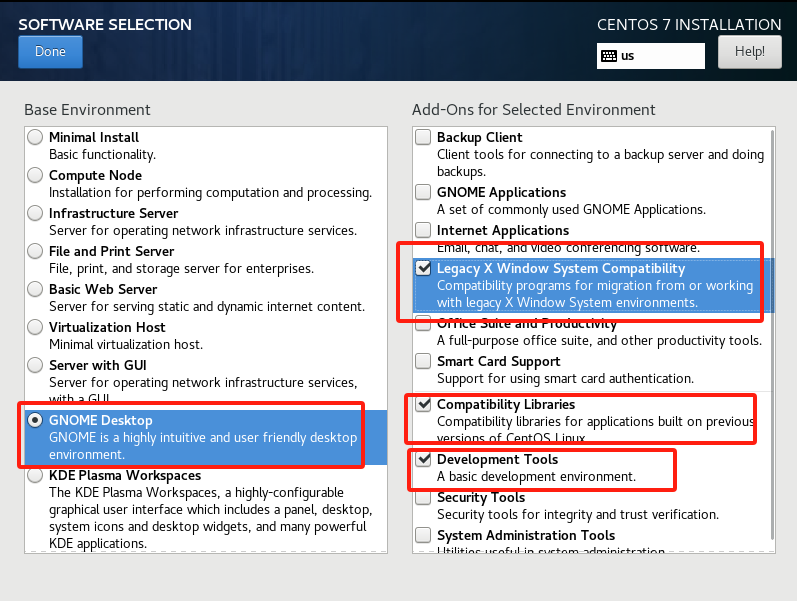The image size is (797, 601).
Task: Enable Smart Card Support checkbox
Action: 424,362
